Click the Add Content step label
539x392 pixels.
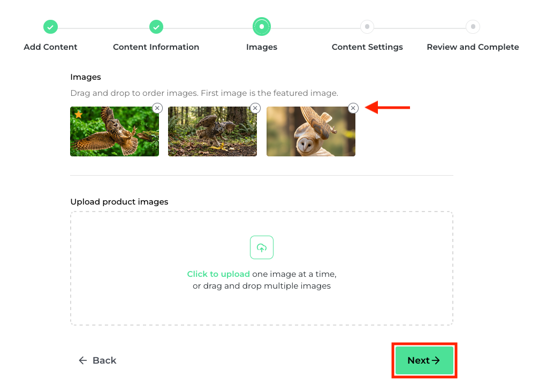click(50, 47)
